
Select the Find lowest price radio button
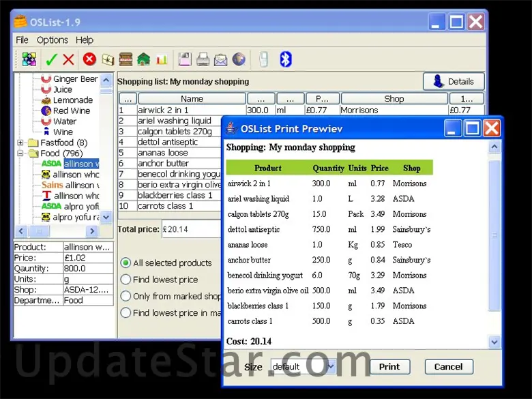pos(125,280)
